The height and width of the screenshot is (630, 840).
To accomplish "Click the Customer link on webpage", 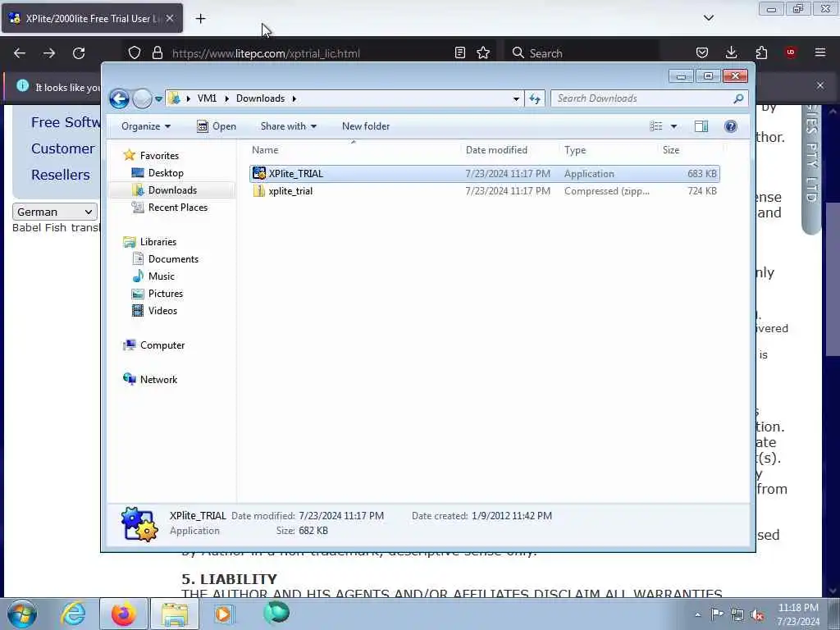I will coord(62,148).
